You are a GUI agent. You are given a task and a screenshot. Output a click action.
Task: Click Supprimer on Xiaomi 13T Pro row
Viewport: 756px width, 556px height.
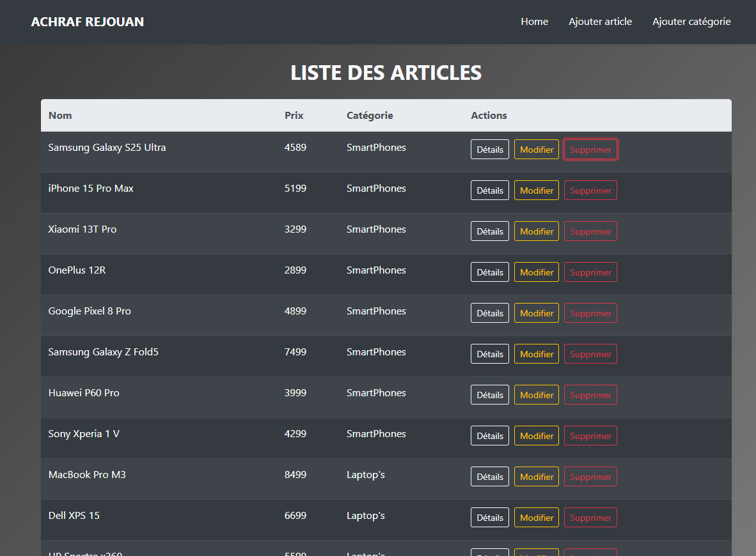590,231
